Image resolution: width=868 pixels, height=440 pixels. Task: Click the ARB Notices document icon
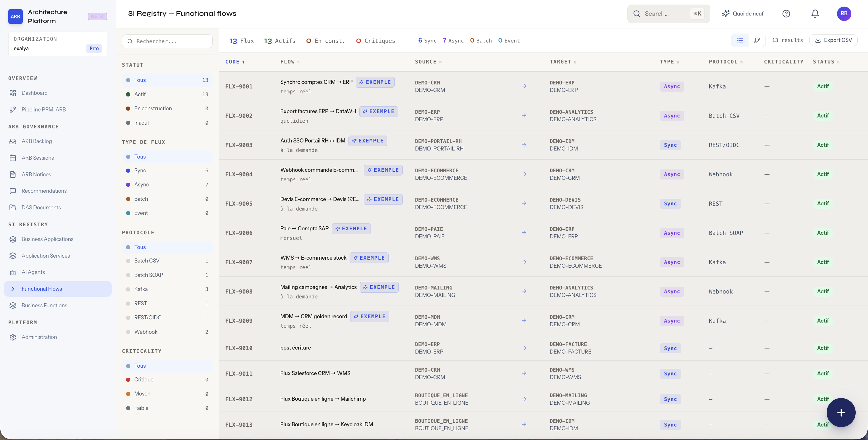coord(13,175)
